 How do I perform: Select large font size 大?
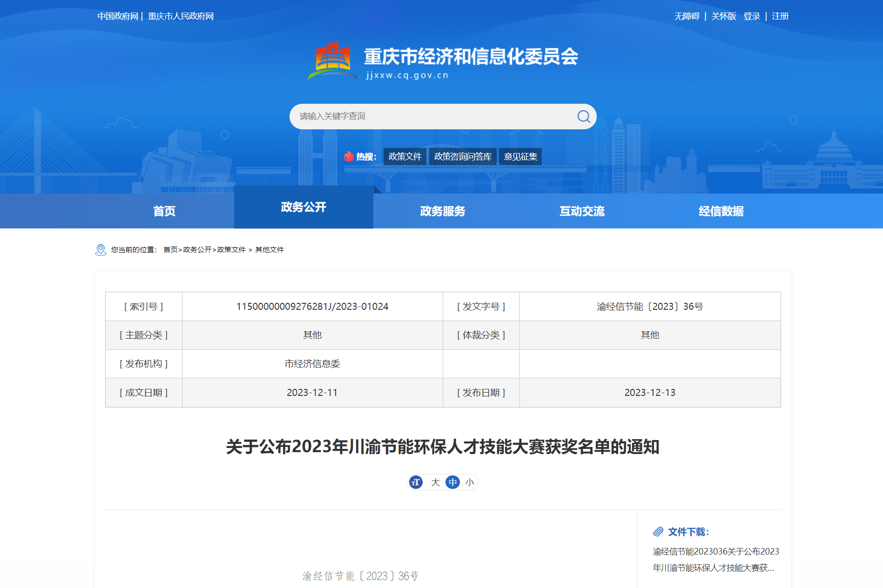click(x=435, y=482)
